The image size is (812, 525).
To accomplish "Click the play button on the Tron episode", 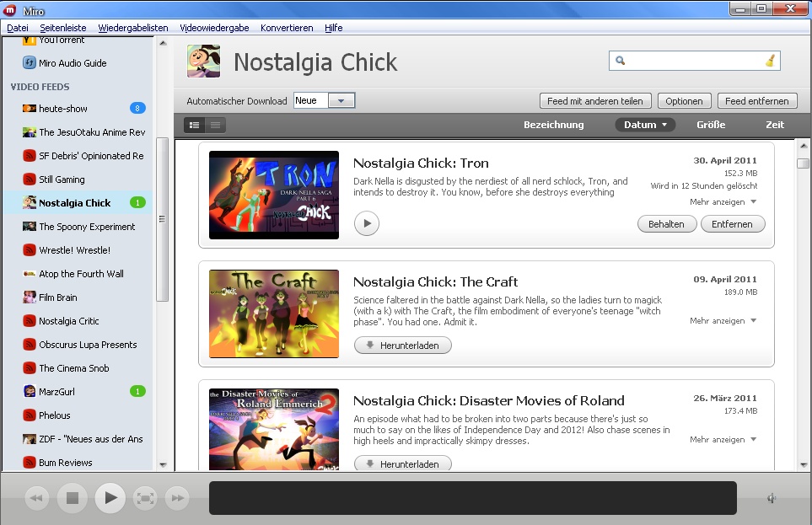I will click(x=367, y=223).
